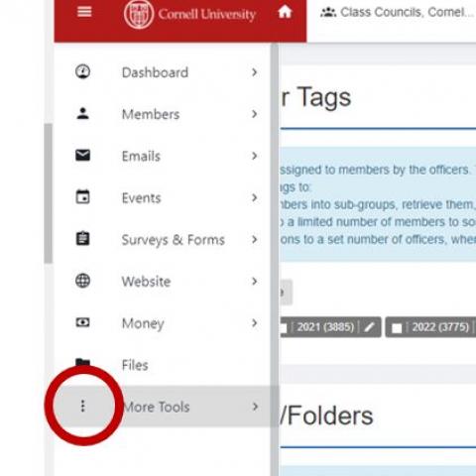Expand the Emails submenu chevron
Viewport: 476px width, 476px height.
(x=254, y=156)
